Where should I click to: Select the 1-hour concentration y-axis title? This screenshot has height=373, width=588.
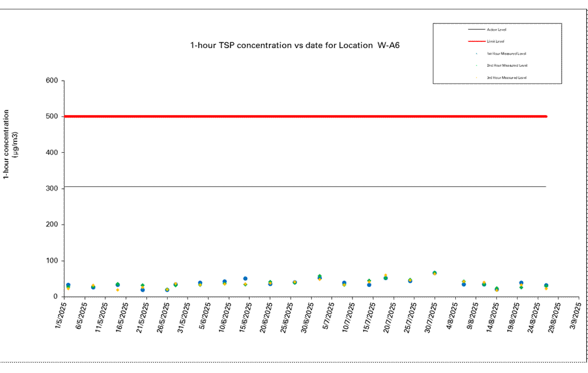10,144
